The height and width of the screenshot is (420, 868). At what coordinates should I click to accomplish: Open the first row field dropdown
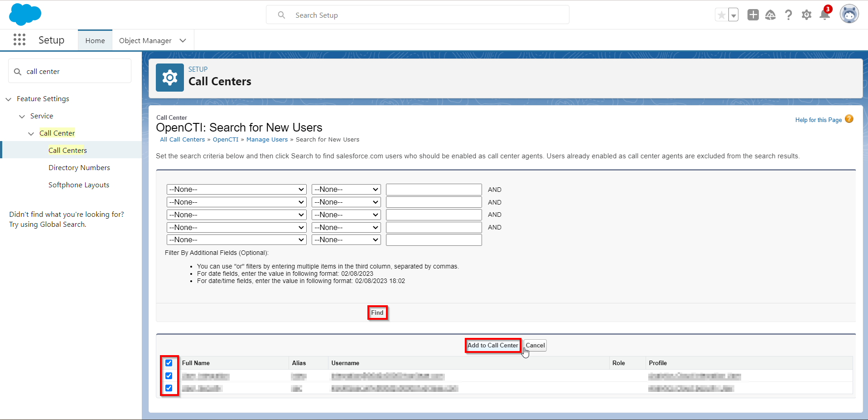pos(236,189)
